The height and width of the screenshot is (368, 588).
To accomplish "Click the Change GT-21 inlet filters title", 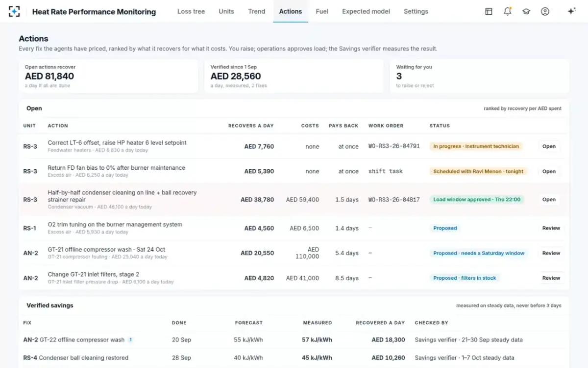I will click(94, 274).
